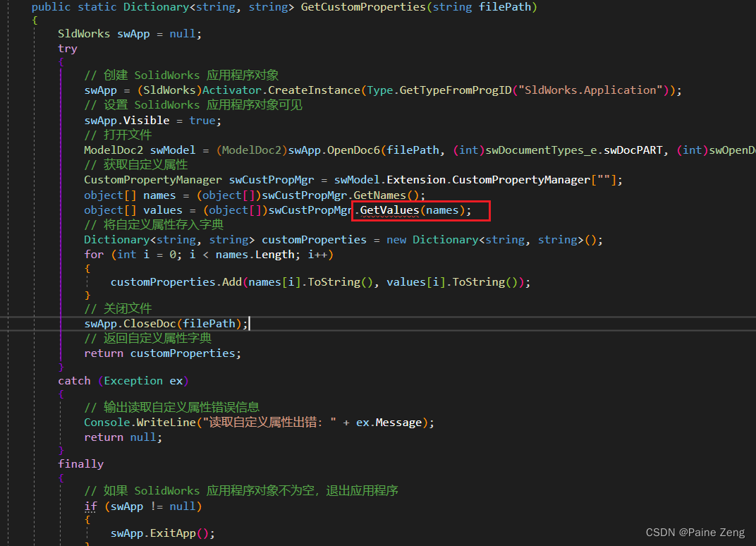756x546 pixels.
Task: Click the swModel variable declaration
Action: (173, 150)
